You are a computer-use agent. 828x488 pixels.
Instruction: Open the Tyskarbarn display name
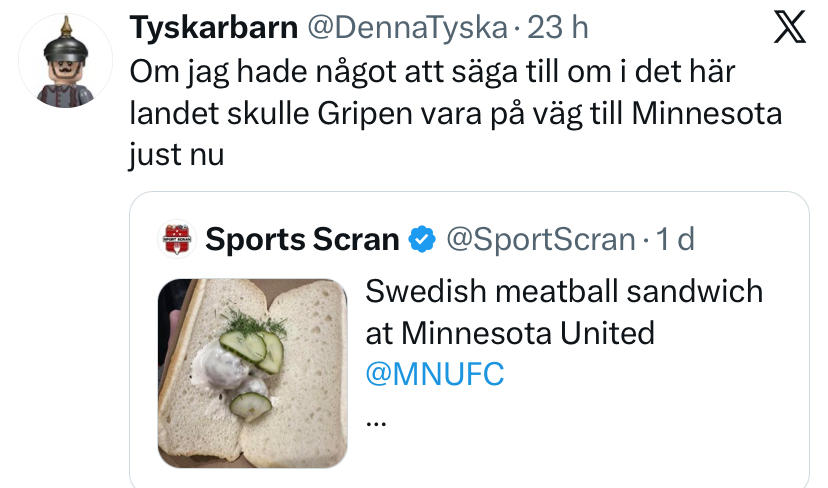[214, 27]
